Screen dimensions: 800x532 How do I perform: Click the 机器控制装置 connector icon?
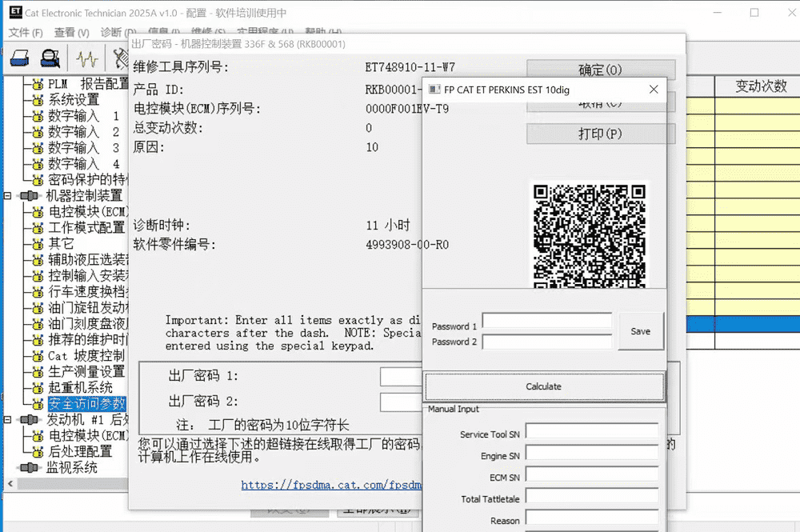pos(29,196)
